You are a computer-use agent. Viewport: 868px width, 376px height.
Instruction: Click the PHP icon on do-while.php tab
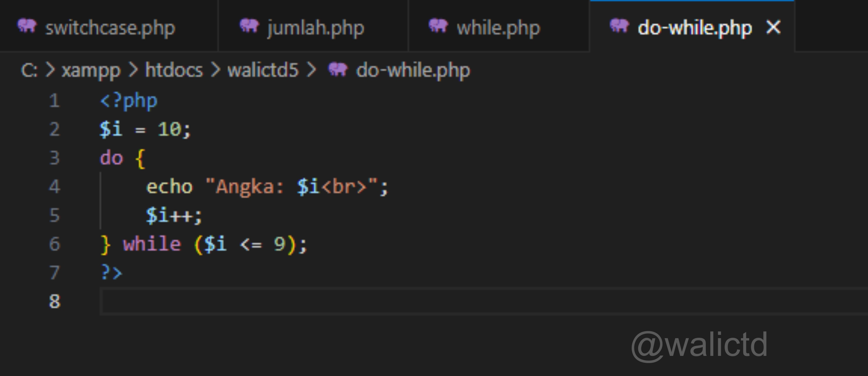619,26
